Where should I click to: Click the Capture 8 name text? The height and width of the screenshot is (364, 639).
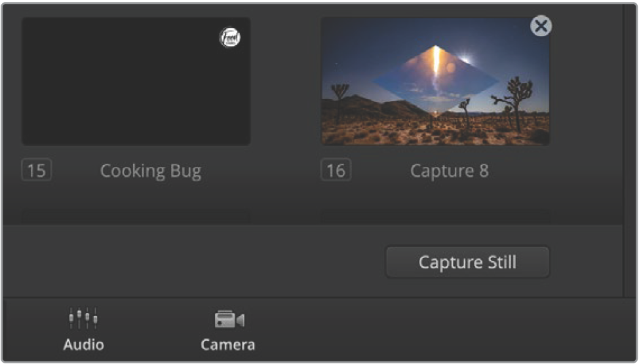tap(450, 171)
